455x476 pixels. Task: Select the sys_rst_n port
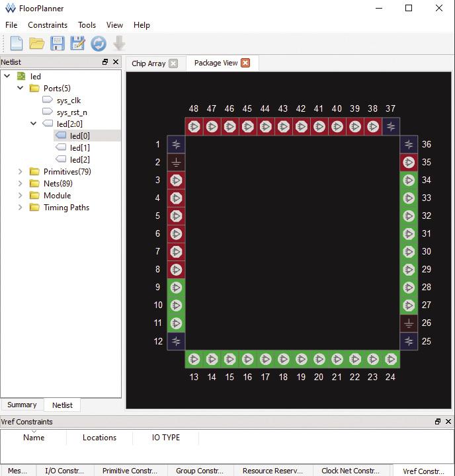(x=72, y=112)
